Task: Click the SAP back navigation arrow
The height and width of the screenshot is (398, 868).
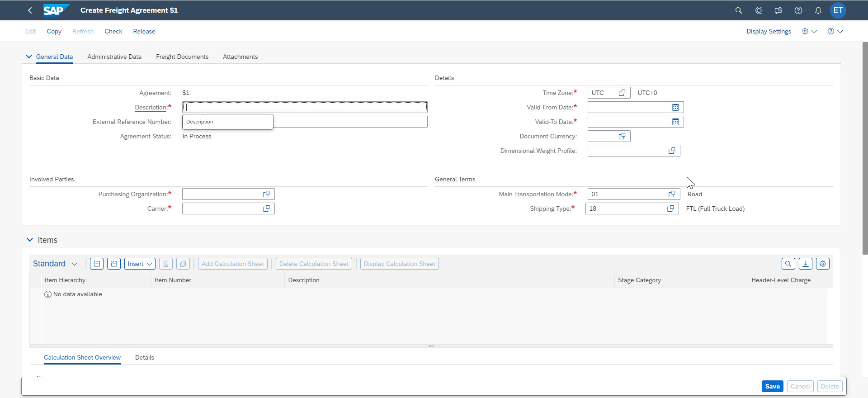Action: [x=30, y=10]
